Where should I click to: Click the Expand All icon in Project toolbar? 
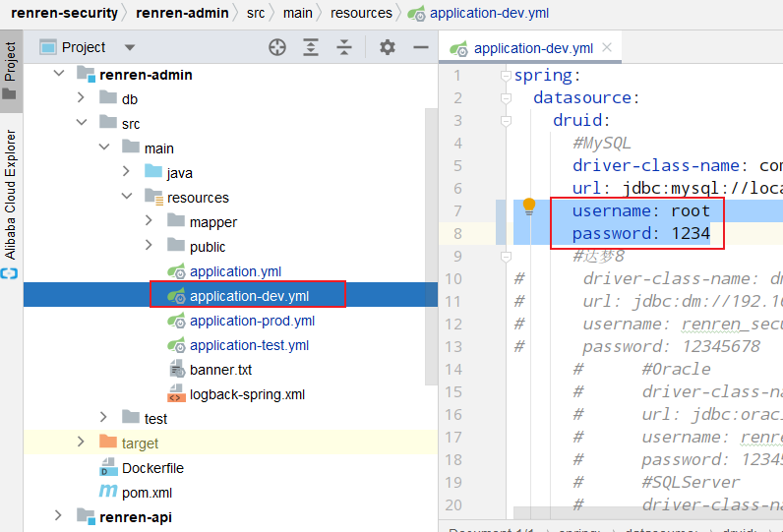tap(311, 47)
